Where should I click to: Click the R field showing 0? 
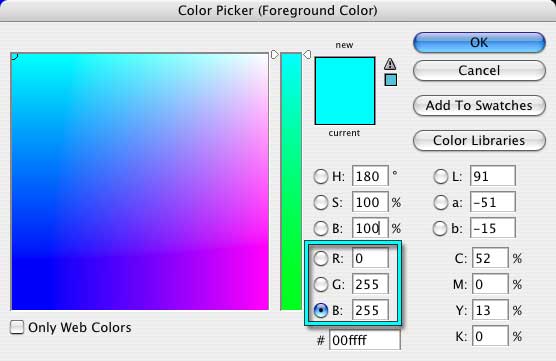pyautogui.click(x=370, y=258)
